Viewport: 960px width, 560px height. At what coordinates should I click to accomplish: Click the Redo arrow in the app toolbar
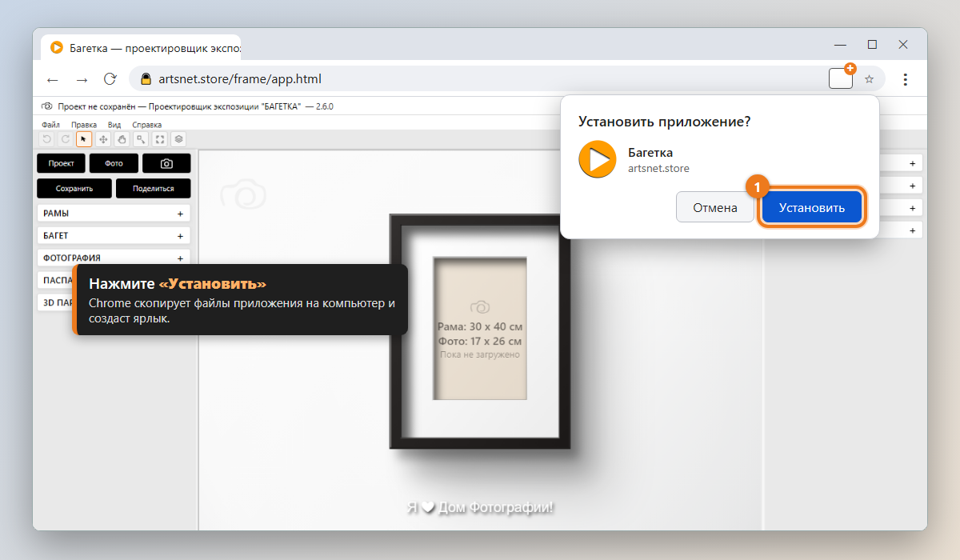tap(66, 139)
